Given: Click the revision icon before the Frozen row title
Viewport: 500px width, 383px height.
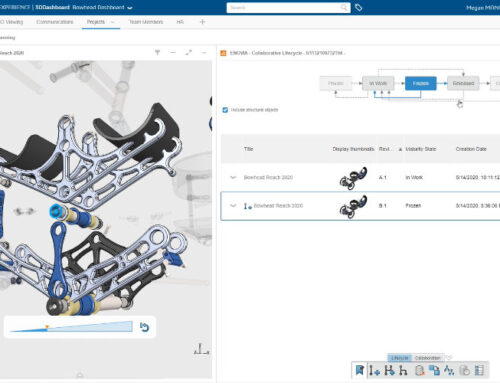Looking at the screenshot, I should pyautogui.click(x=247, y=206).
